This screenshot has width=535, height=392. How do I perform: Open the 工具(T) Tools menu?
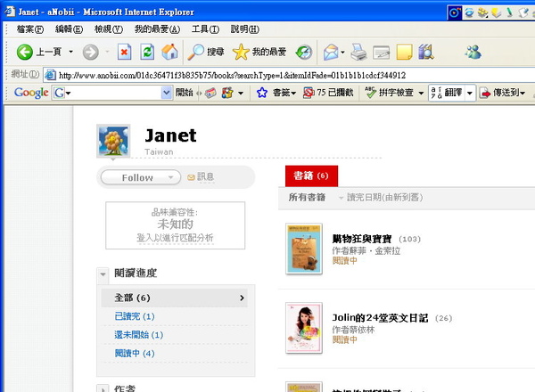pos(205,29)
